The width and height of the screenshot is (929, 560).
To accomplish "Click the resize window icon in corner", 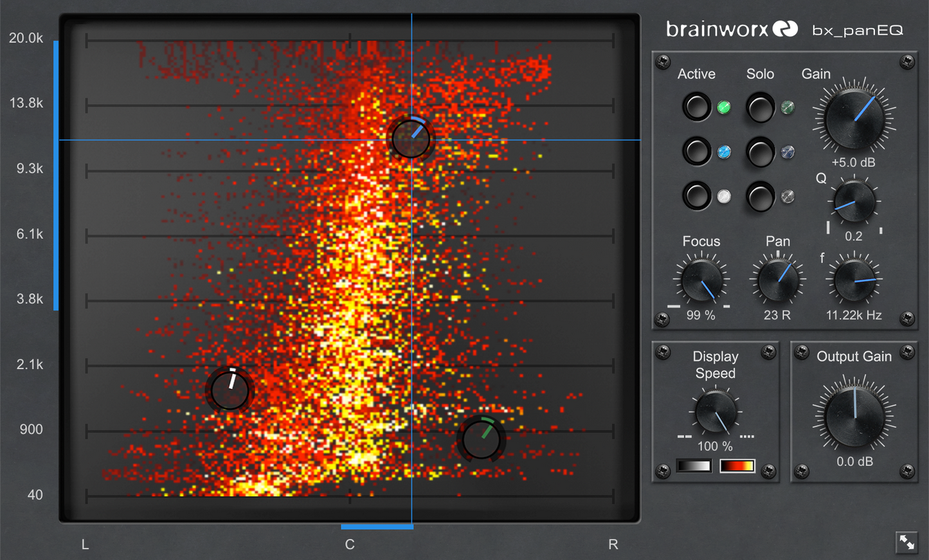I will pyautogui.click(x=906, y=542).
